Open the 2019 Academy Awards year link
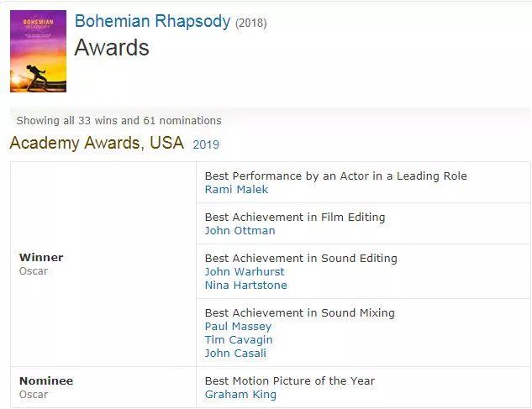532x409 pixels. 206,144
